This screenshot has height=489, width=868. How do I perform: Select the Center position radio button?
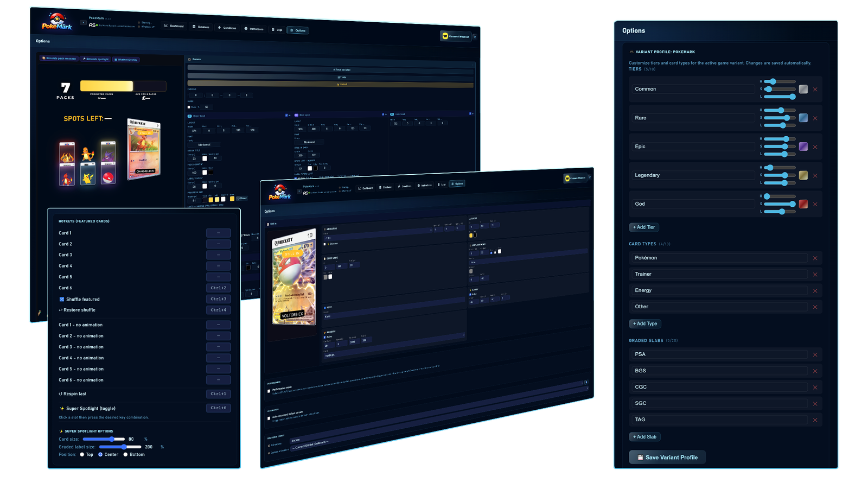100,455
